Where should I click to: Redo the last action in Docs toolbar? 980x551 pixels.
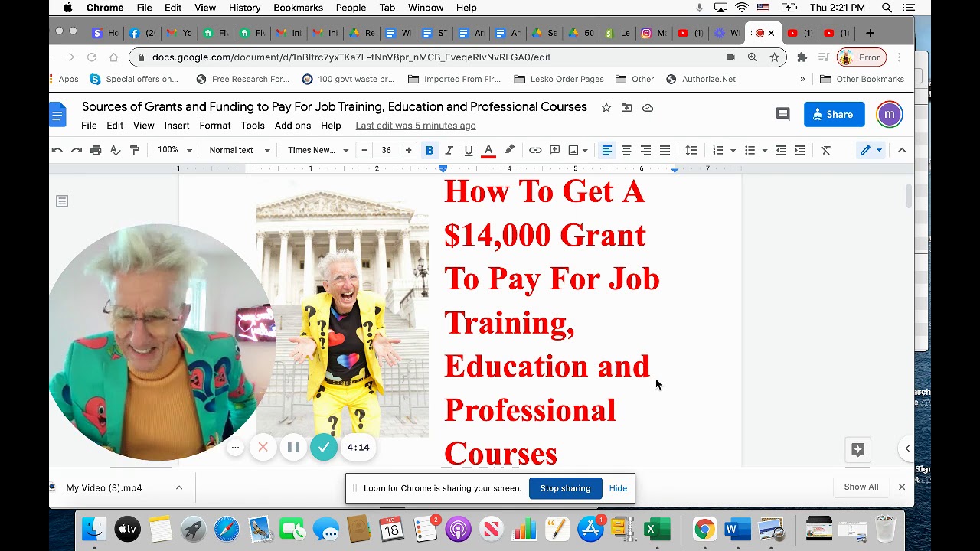coord(76,150)
